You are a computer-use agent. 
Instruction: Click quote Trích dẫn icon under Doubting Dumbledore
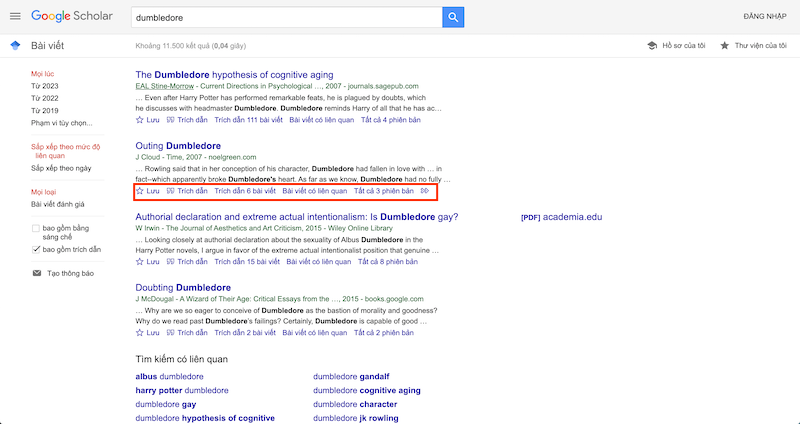pyautogui.click(x=171, y=333)
